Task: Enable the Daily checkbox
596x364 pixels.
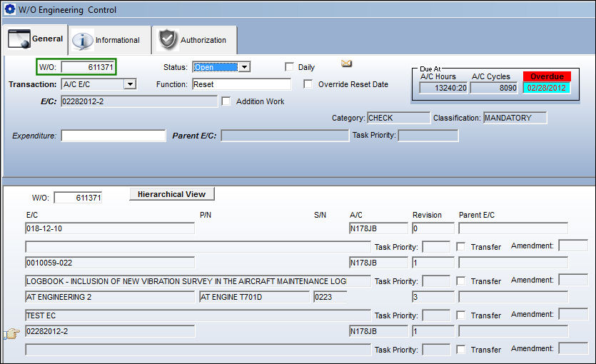Action: [289, 67]
